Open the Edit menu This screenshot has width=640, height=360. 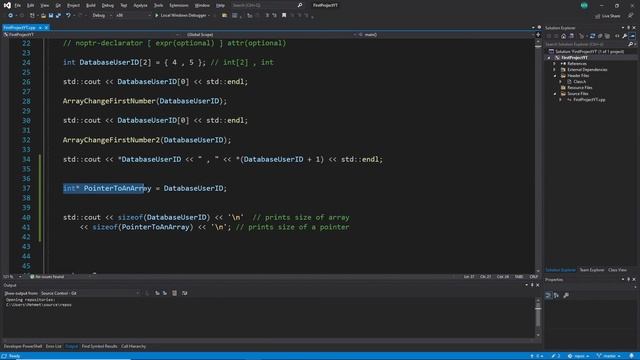(31, 5)
